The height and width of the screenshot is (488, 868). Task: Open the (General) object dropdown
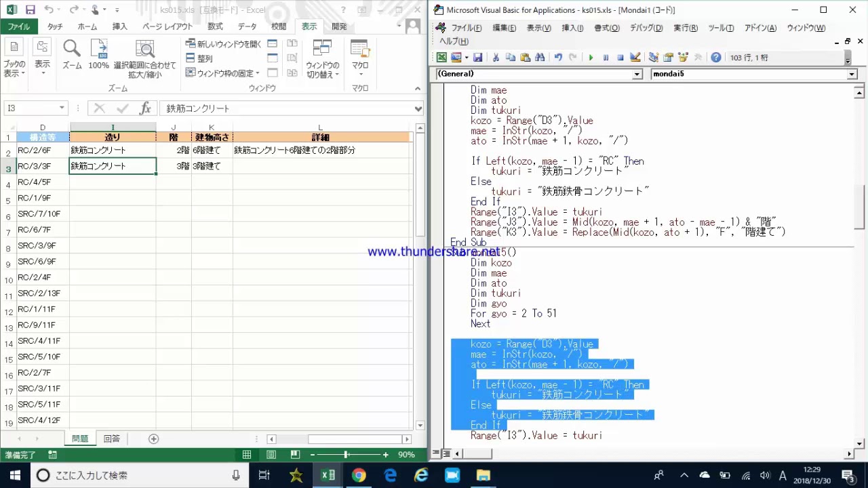pyautogui.click(x=637, y=74)
